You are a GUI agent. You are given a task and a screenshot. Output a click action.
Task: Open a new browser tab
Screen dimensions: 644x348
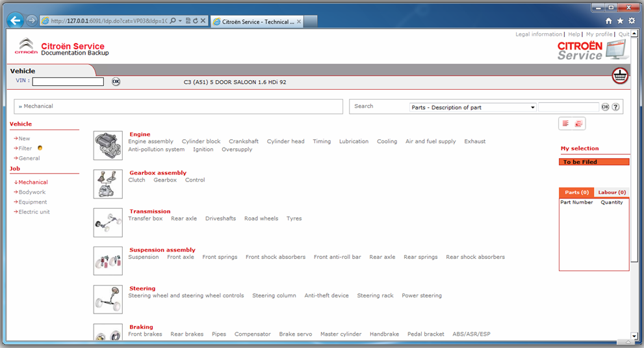pos(311,22)
